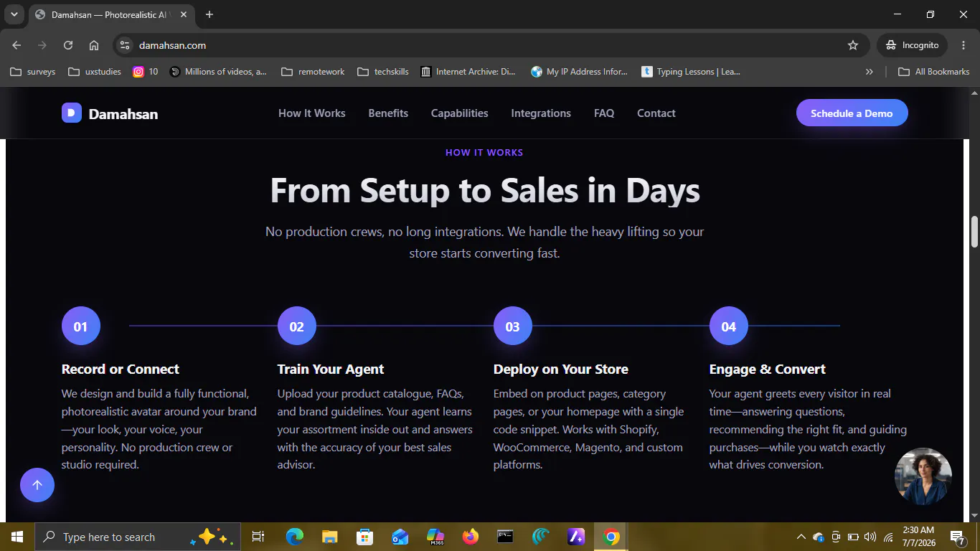The height and width of the screenshot is (551, 980).
Task: Click the Train Your Agent heading
Action: [x=331, y=369]
